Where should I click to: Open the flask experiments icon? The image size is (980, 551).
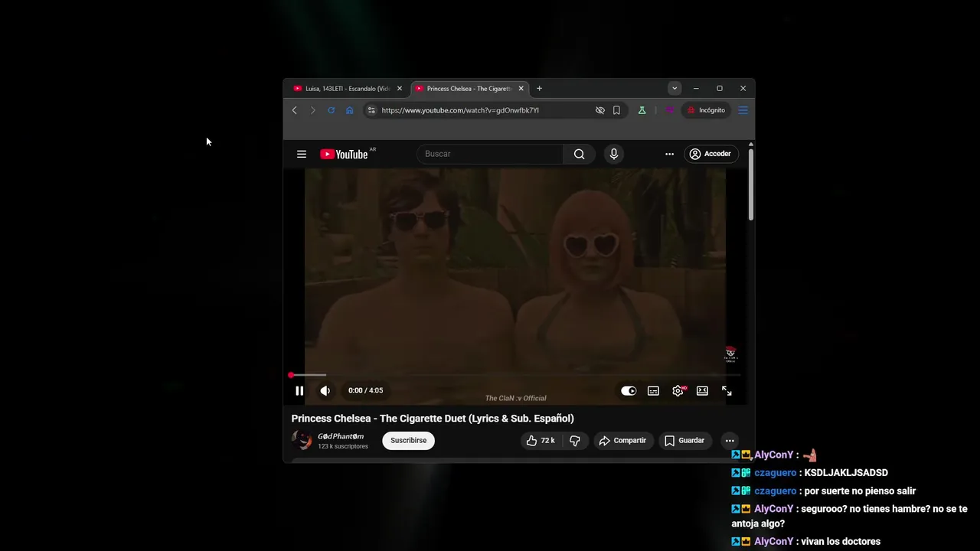click(x=642, y=110)
